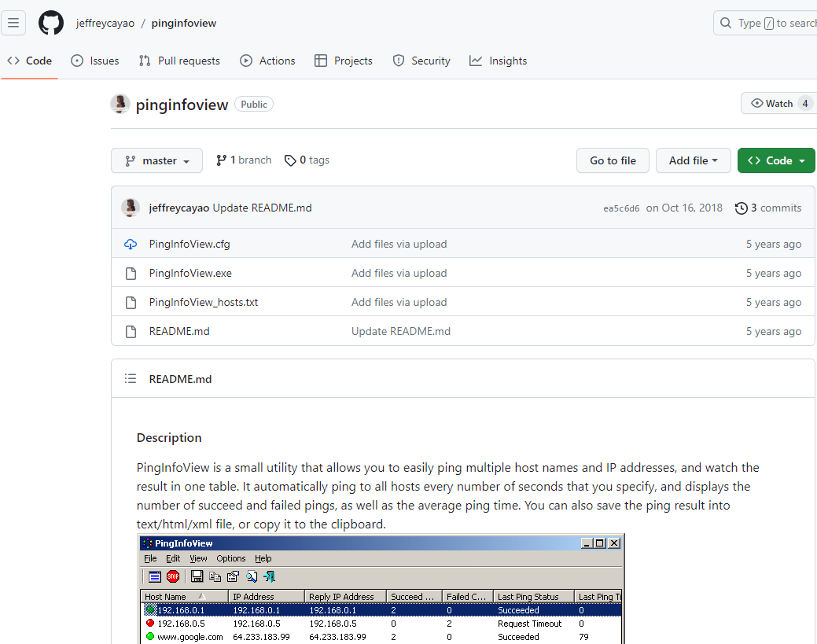The image size is (817, 644).
Task: Open the Options menu in PingInfoView
Action: click(x=230, y=558)
